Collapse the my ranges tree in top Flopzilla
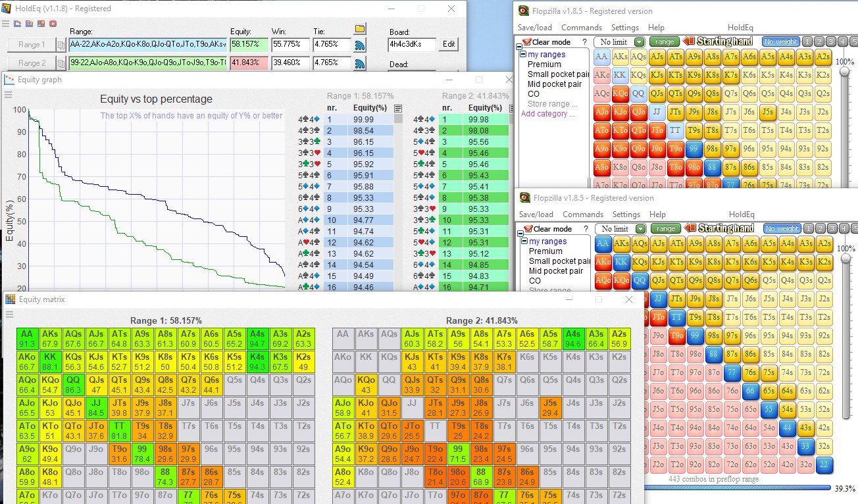Screen dimensions: 858x504 click(524, 55)
